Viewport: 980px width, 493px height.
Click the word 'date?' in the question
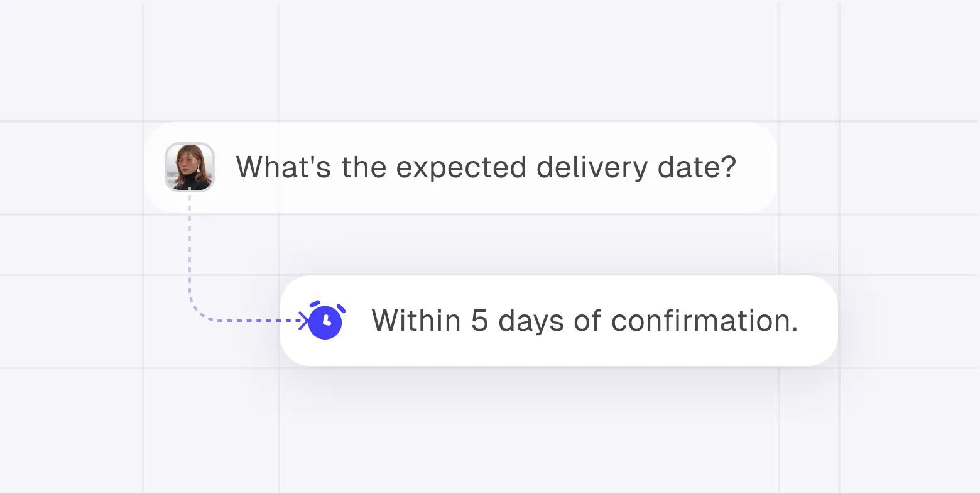click(699, 168)
